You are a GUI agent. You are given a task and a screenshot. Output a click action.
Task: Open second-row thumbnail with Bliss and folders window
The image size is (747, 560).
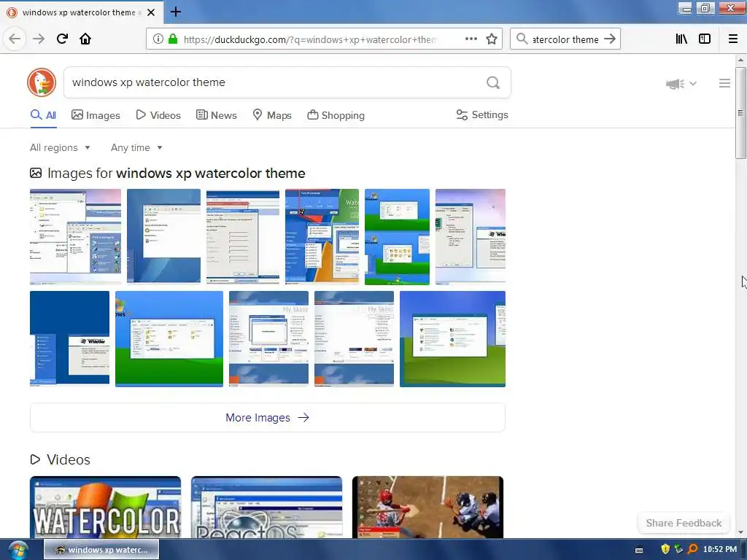coord(169,338)
